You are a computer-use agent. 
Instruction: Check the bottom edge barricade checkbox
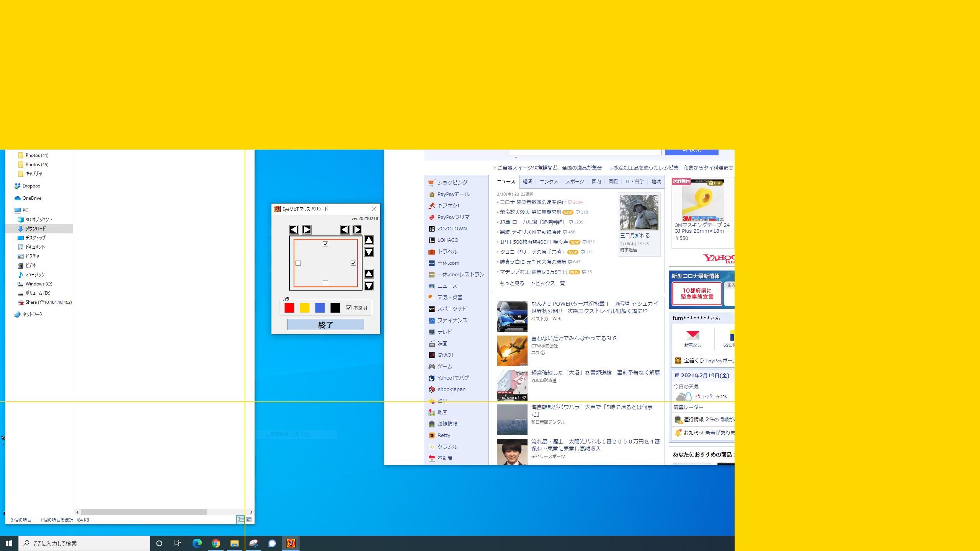click(x=325, y=283)
